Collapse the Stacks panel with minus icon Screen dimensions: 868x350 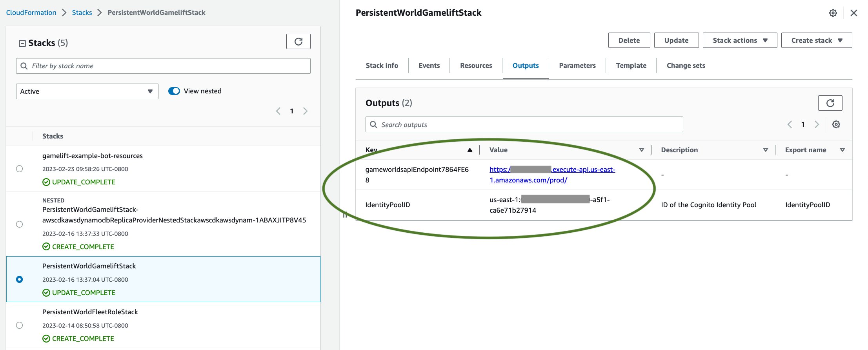22,43
